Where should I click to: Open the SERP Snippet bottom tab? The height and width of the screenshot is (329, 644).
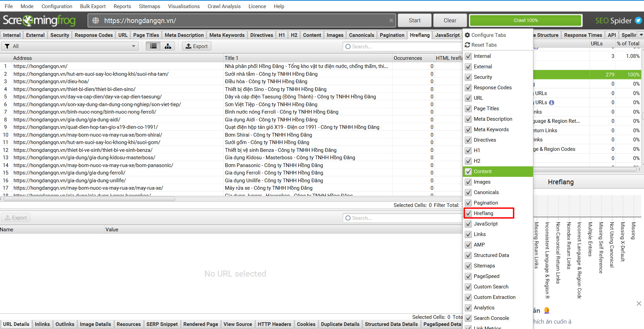tap(162, 324)
